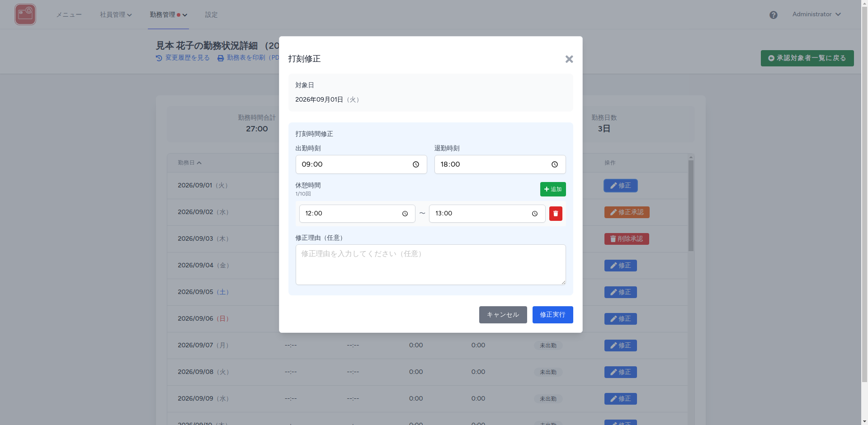The width and height of the screenshot is (868, 425).
Task: Click the app logo icon in the header
Action: [25, 14]
